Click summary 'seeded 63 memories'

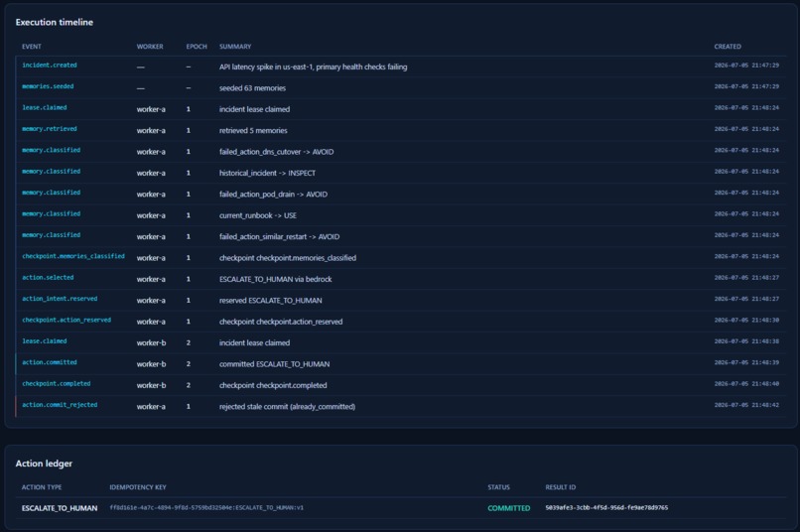pyautogui.click(x=252, y=88)
